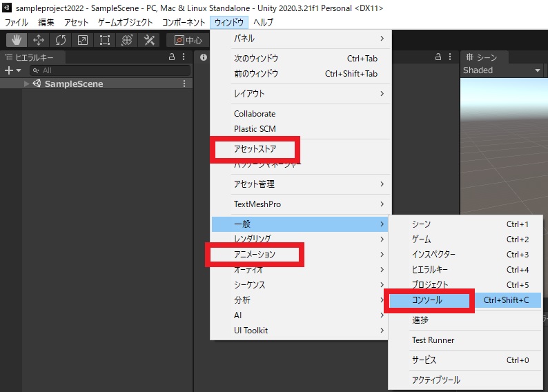
Task: Expand the SampleScene tree arrow
Action: (x=26, y=84)
